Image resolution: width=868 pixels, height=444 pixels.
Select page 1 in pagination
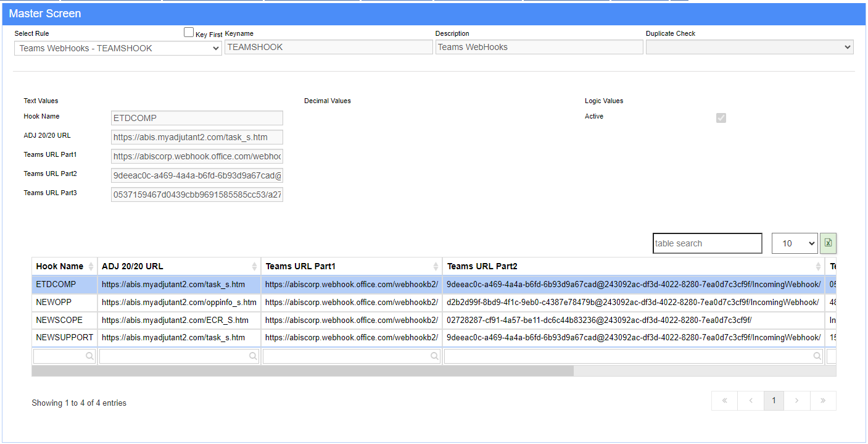[x=774, y=401]
